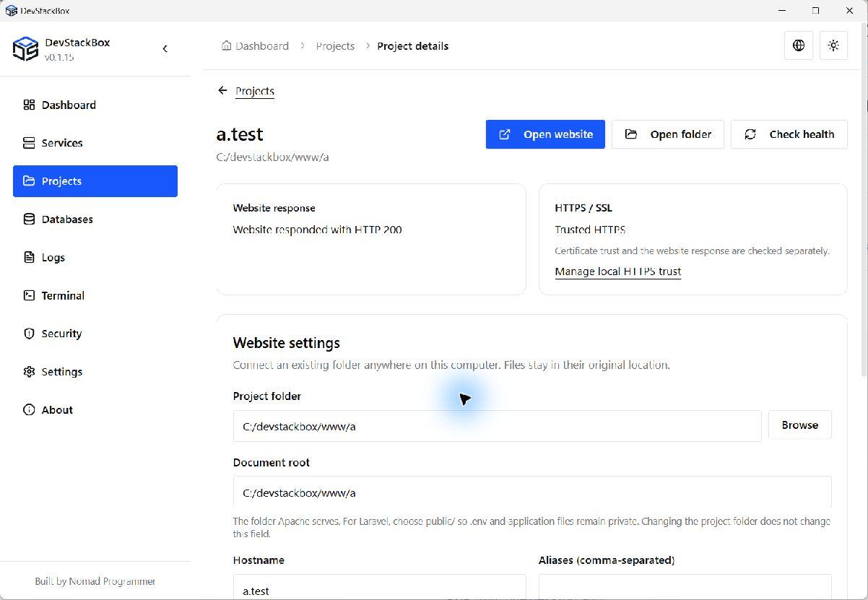Maximize the DevStackBox window

point(815,11)
